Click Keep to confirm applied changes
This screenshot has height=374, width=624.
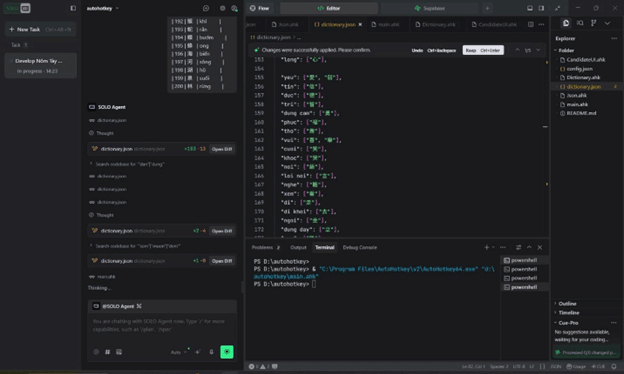483,50
